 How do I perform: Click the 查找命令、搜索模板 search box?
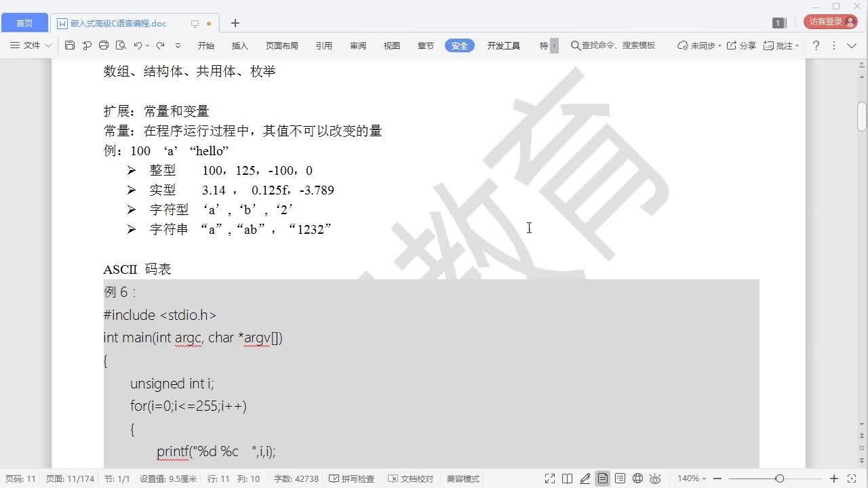pyautogui.click(x=614, y=45)
